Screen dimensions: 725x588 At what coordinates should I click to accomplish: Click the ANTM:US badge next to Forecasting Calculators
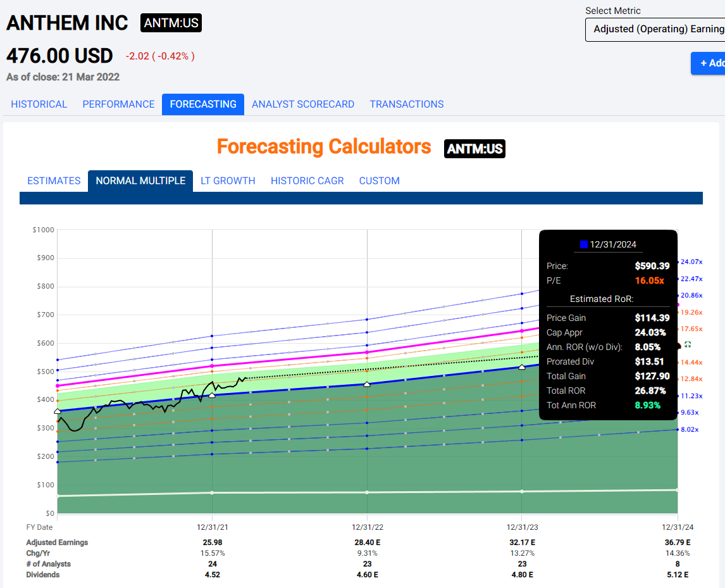pyautogui.click(x=474, y=149)
